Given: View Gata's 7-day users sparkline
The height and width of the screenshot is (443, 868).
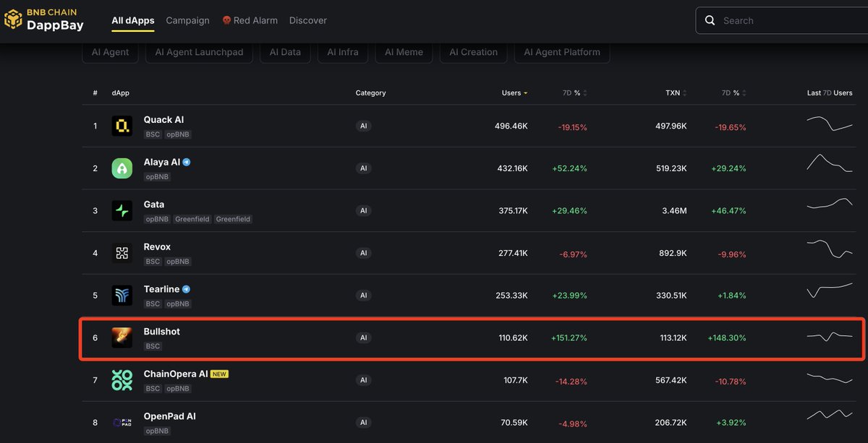Looking at the screenshot, I should (830, 203).
